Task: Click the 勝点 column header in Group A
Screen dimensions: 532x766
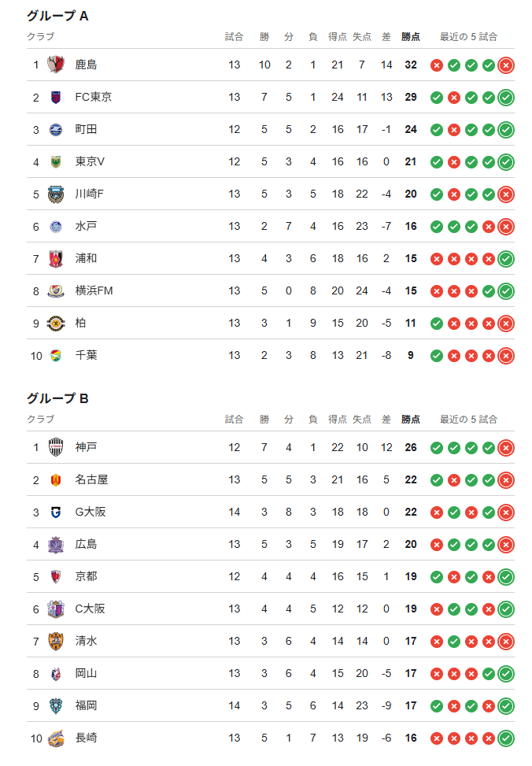Action: pos(410,36)
